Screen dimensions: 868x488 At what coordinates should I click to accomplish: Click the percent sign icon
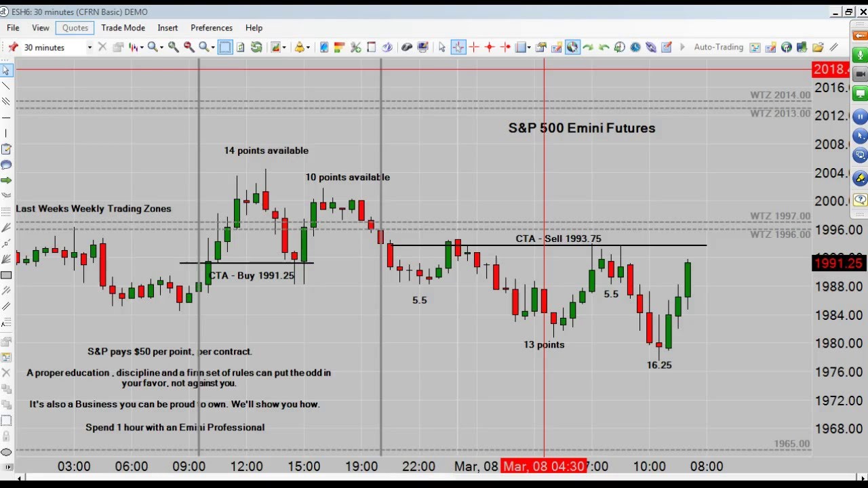click(x=356, y=47)
